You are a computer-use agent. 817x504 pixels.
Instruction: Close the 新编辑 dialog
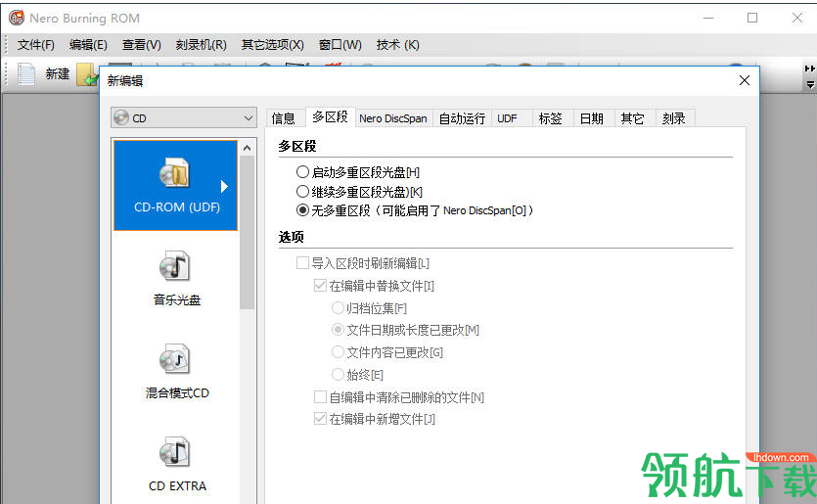click(x=745, y=80)
